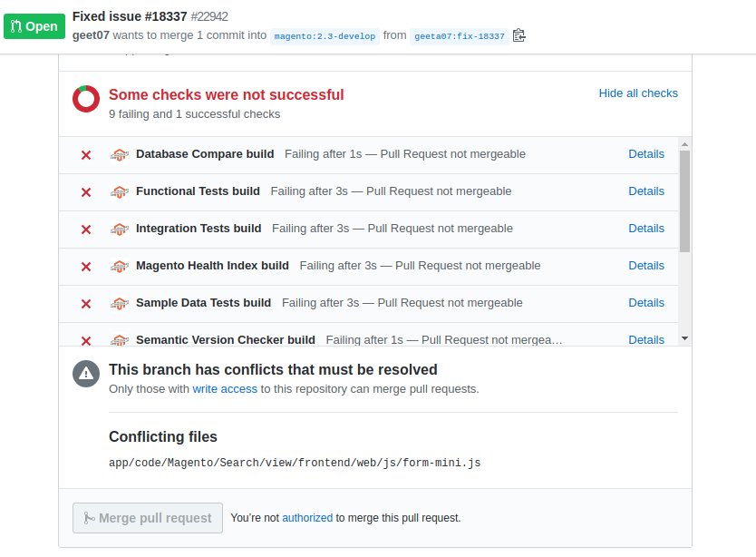Click the Conflicting files heading
Screen dimensions: 756x557
(x=163, y=437)
